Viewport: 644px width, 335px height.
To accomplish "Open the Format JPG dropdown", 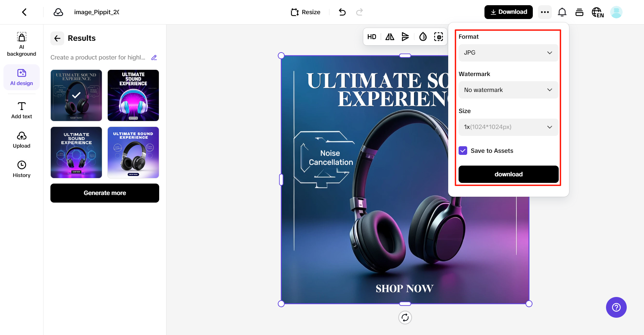I will (x=508, y=53).
